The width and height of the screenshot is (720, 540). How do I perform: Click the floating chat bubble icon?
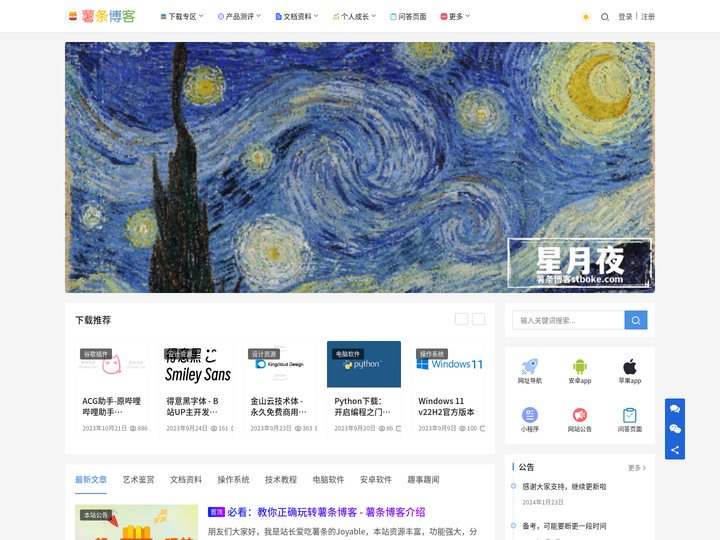coord(675,409)
